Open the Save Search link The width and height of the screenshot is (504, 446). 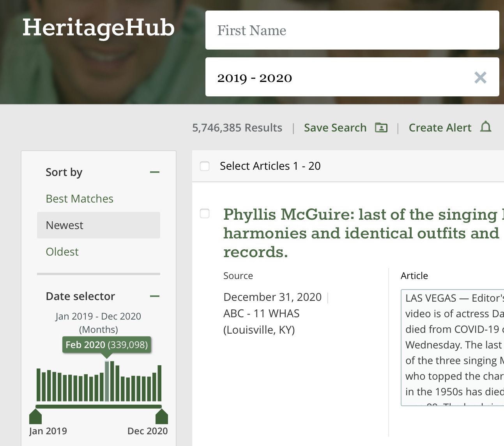coord(335,128)
